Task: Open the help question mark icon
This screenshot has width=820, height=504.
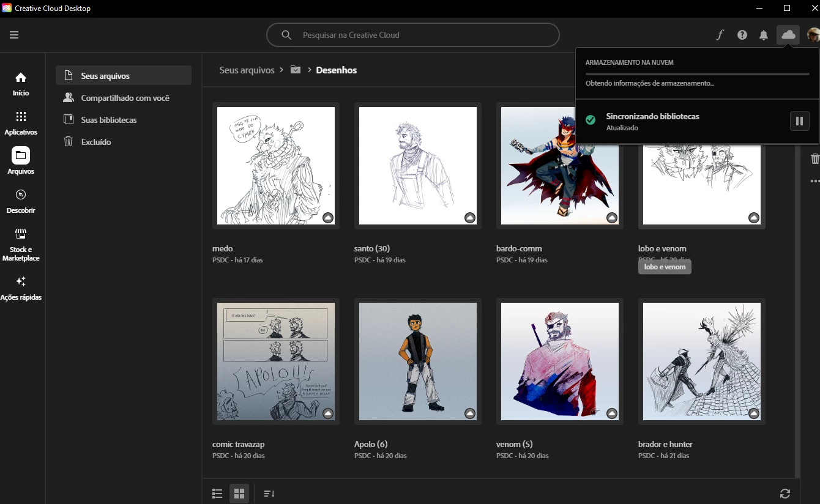Action: (x=742, y=35)
